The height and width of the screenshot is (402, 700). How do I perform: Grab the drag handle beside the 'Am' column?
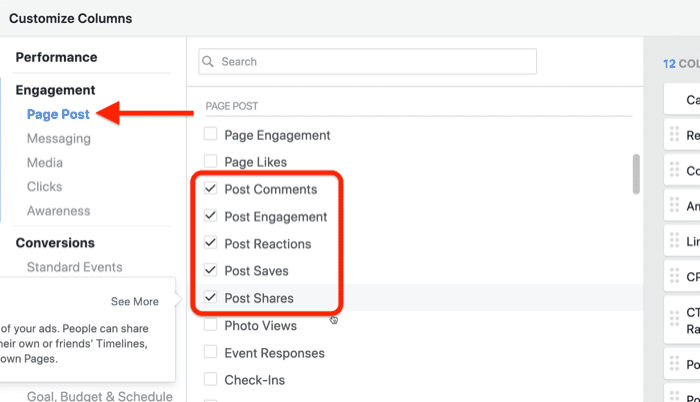pyautogui.click(x=673, y=207)
